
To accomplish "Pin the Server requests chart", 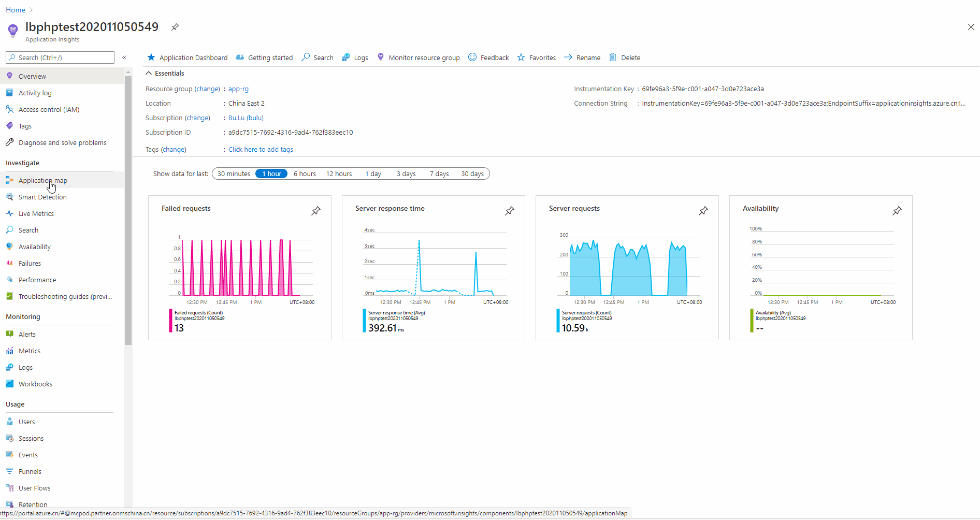I will [x=703, y=211].
